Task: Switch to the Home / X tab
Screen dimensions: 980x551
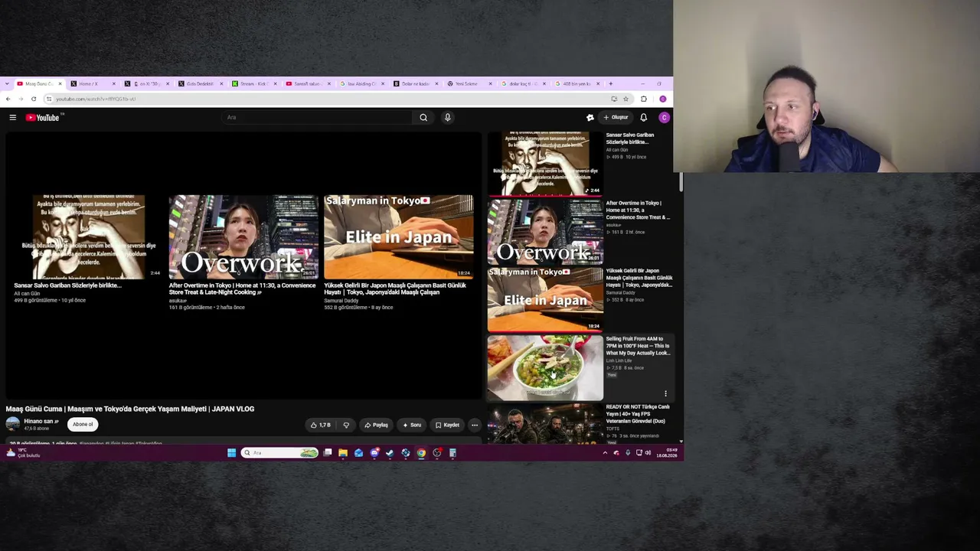Action: pyautogui.click(x=93, y=83)
